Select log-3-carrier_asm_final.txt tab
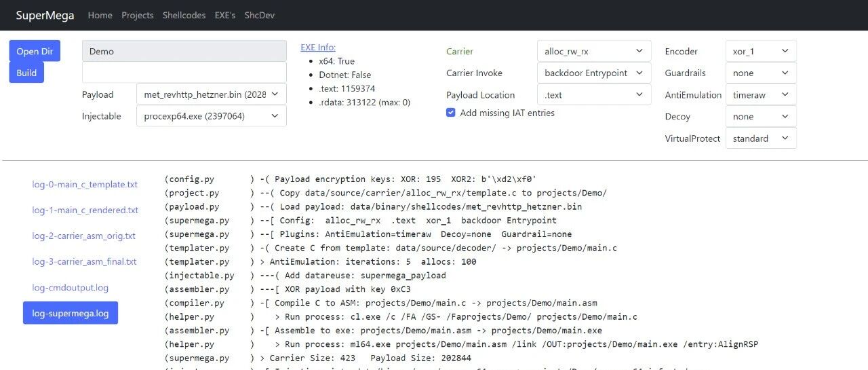The height and width of the screenshot is (370, 868). (84, 261)
